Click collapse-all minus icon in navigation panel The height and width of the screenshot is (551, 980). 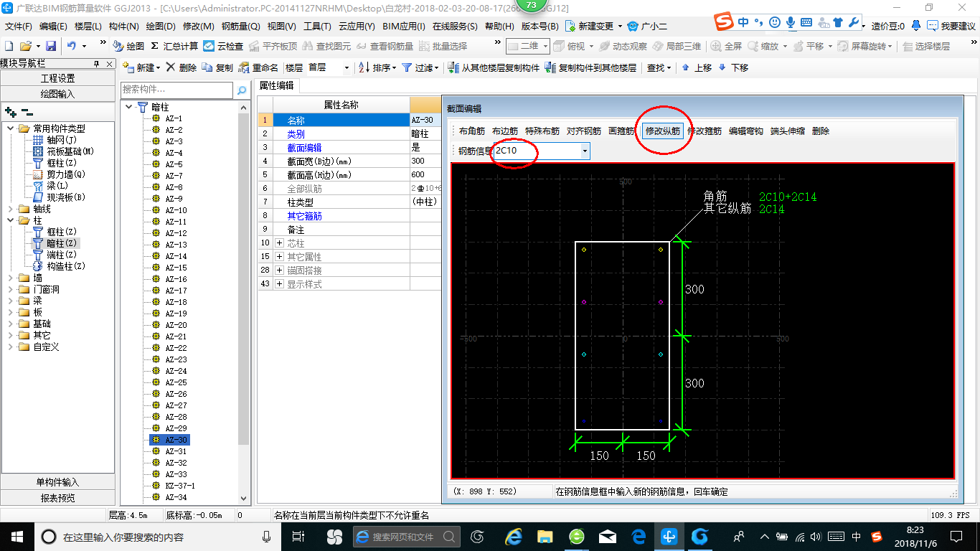[x=27, y=112]
